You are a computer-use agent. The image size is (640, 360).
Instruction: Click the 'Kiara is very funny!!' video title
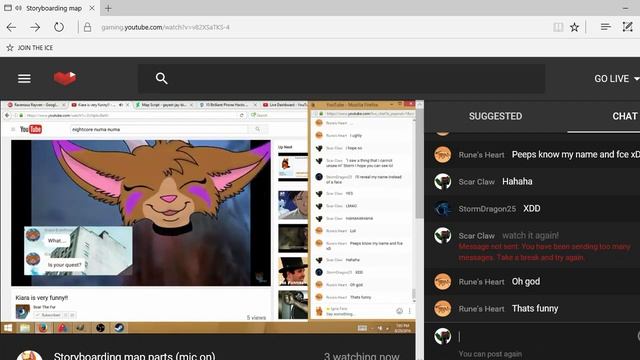click(42, 298)
